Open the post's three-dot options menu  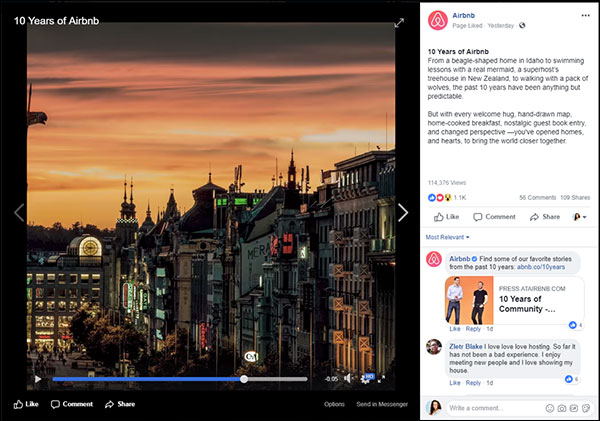click(x=585, y=15)
